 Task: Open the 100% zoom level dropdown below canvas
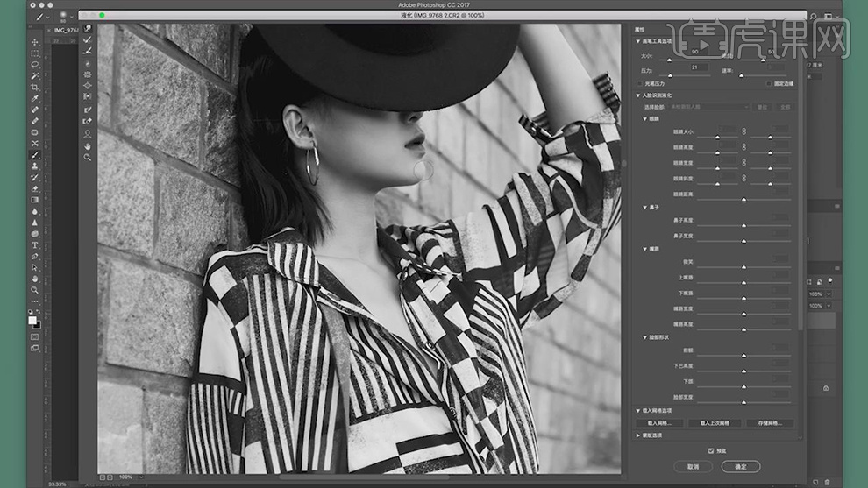pyautogui.click(x=141, y=477)
